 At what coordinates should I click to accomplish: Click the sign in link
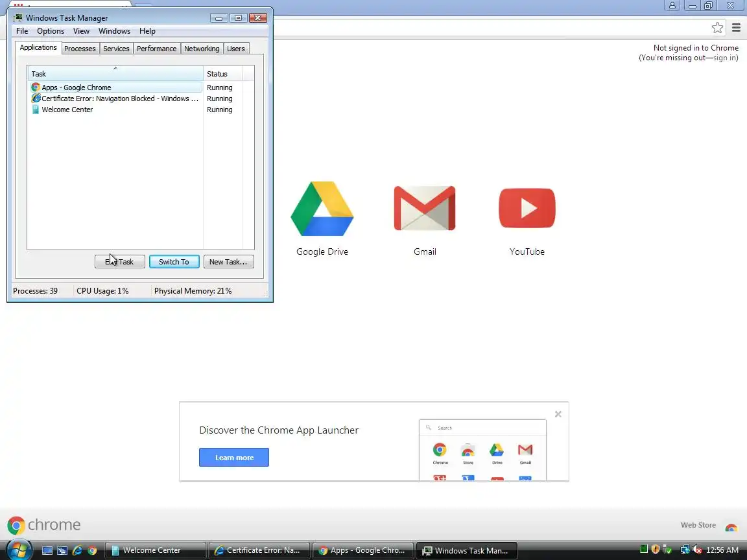click(x=724, y=58)
